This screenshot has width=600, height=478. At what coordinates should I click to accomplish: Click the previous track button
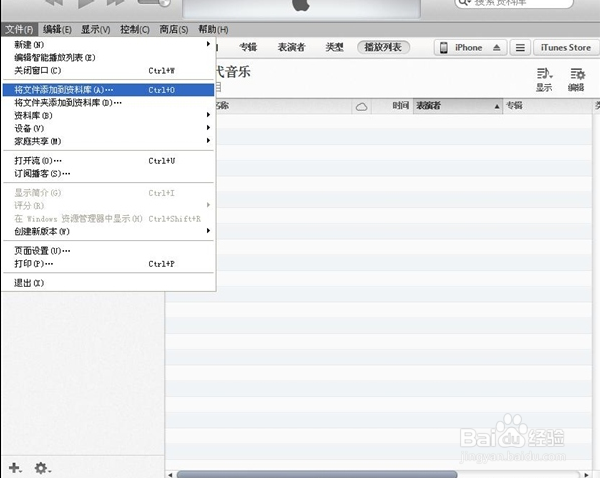(54, 3)
